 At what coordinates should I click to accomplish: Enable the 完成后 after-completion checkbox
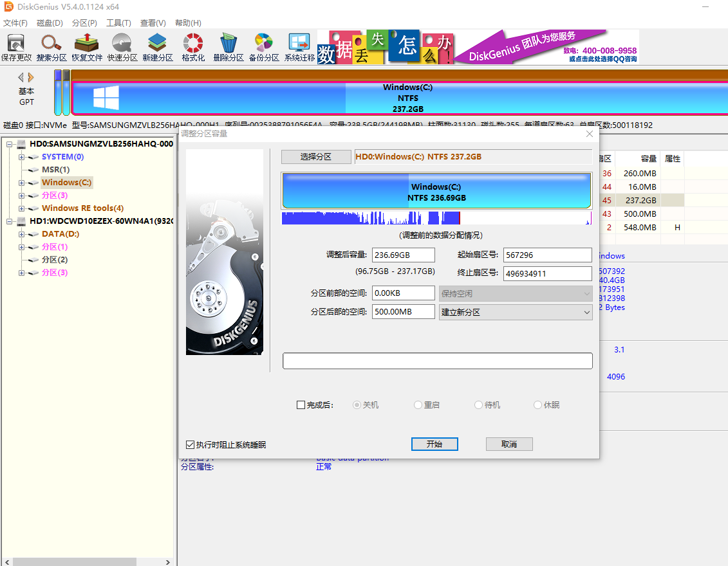tap(301, 405)
